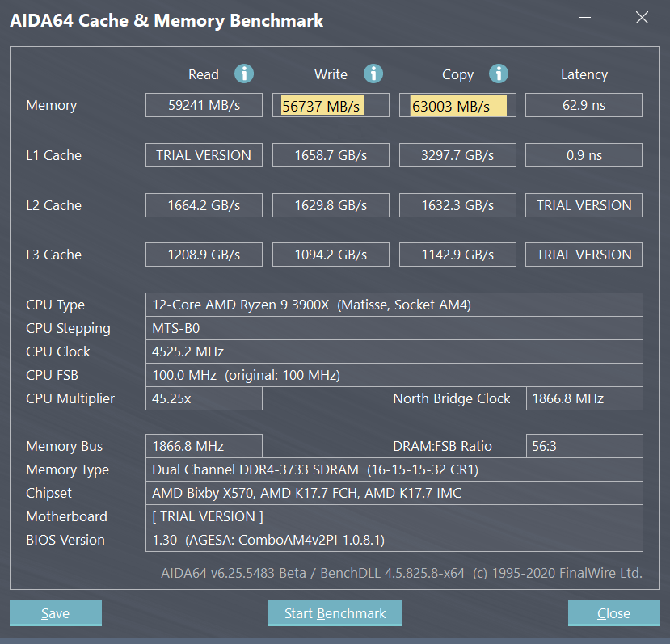
Task: Click the DRAM:FSB Ratio label
Action: (442, 446)
